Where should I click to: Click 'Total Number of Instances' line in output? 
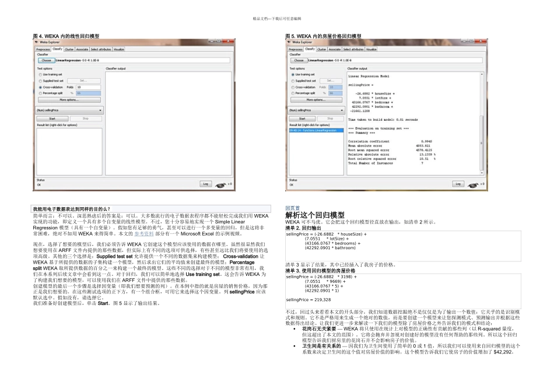click(x=386, y=163)
